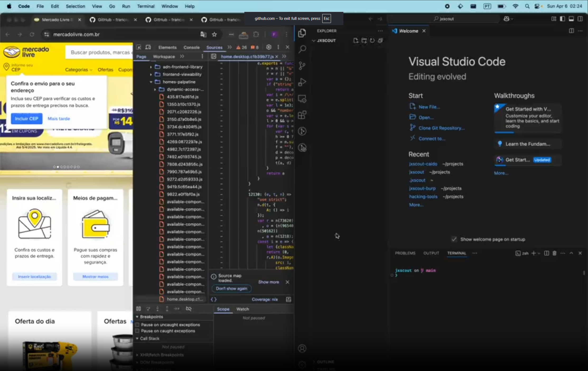
Task: Click Deactivate breakpoints icon in debugger
Action: click(189, 309)
